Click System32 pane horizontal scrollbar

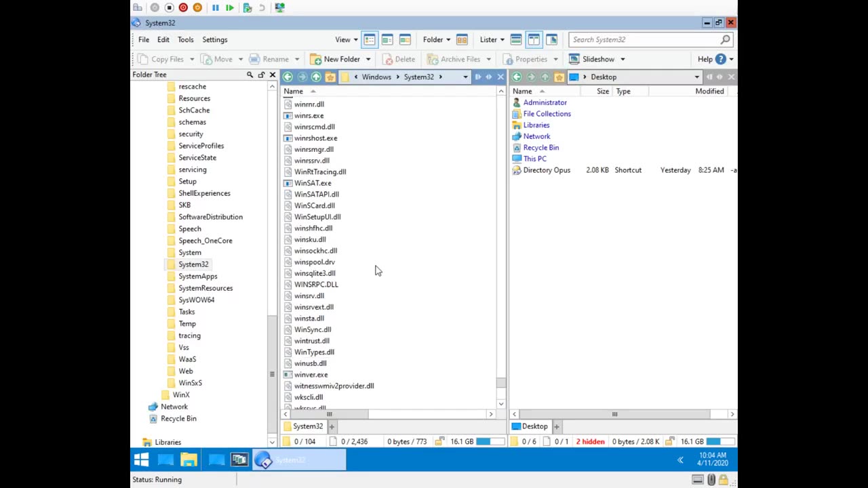coord(329,414)
